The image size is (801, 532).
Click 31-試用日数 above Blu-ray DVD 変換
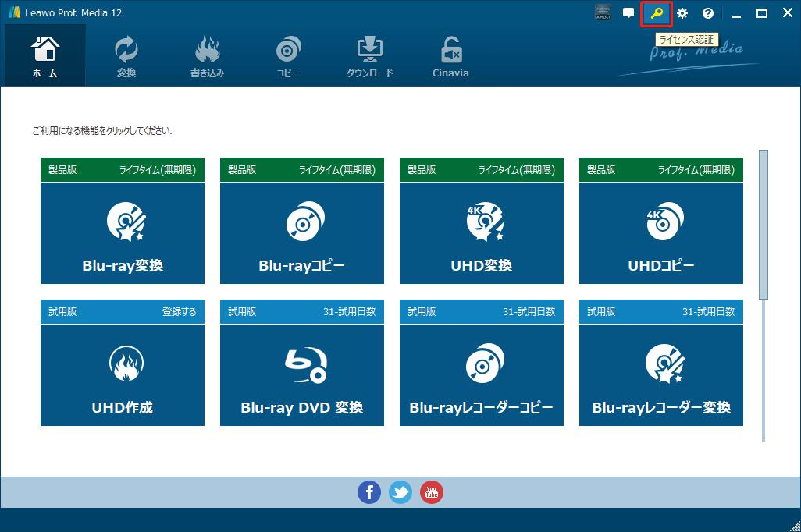pyautogui.click(x=350, y=311)
